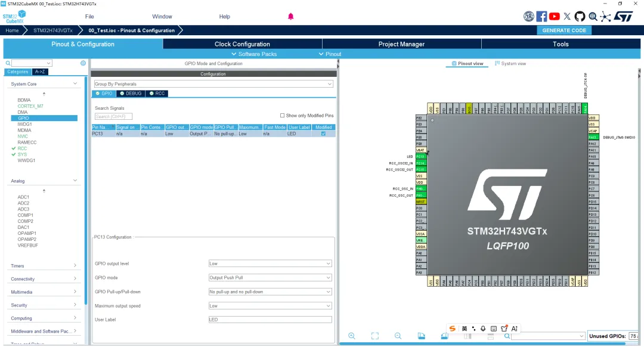The image size is (644, 347).
Task: Click the Search Signals input field
Action: pyautogui.click(x=113, y=117)
